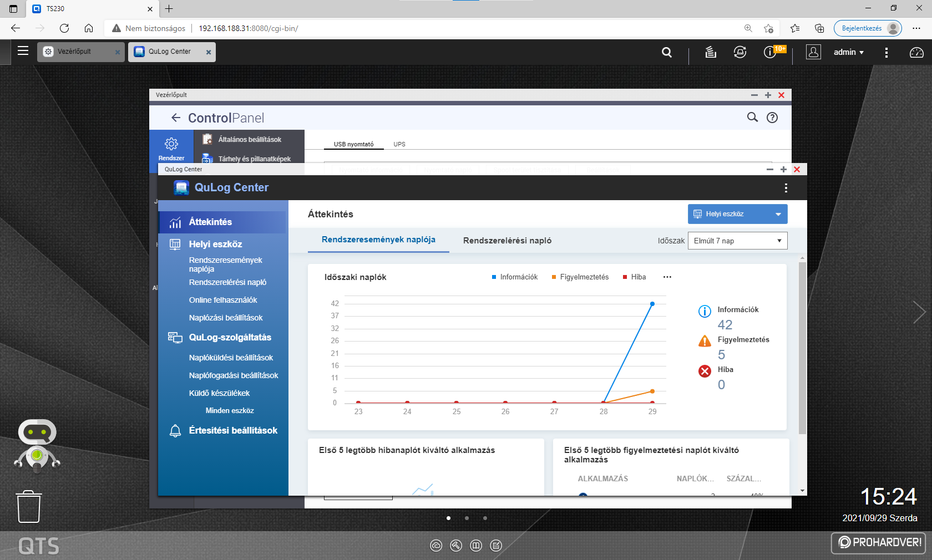Click the Figyelmeztetés warning triangle icon
Image resolution: width=932 pixels, height=560 pixels.
(x=705, y=341)
